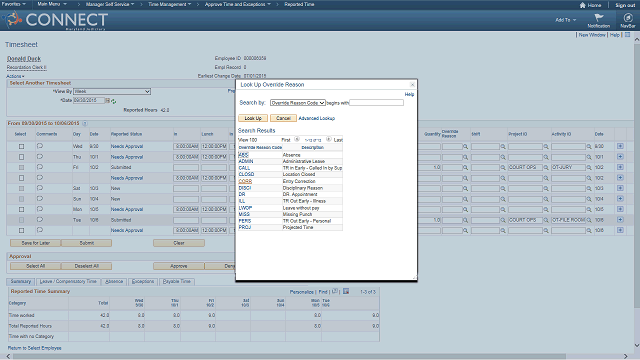Viewport: 640px width, 360px height.
Task: Expand Time Management breadcrumb menu
Action: pyautogui.click(x=169, y=4)
